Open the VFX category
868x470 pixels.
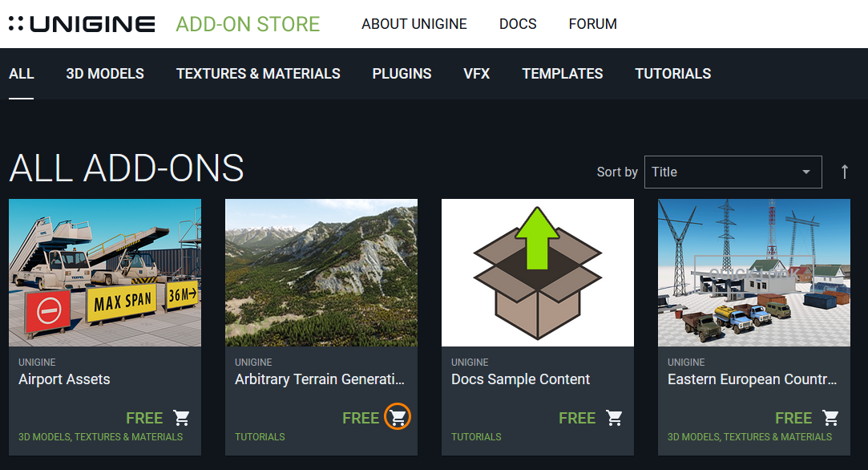click(x=477, y=74)
